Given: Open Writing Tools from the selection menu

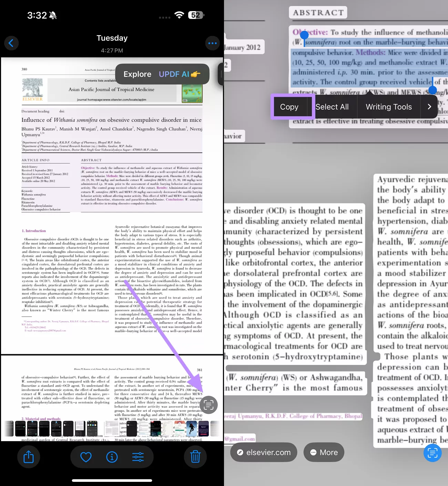Looking at the screenshot, I should tap(388, 107).
